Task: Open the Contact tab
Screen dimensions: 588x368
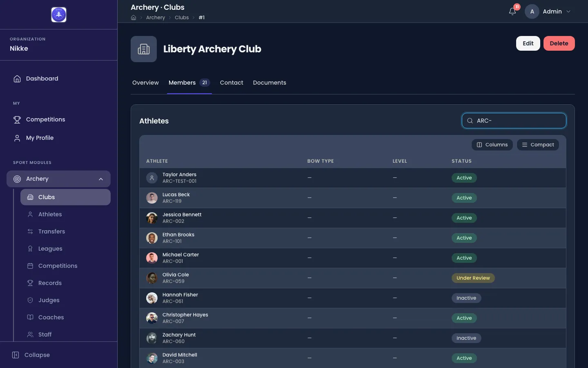Action: (x=232, y=83)
